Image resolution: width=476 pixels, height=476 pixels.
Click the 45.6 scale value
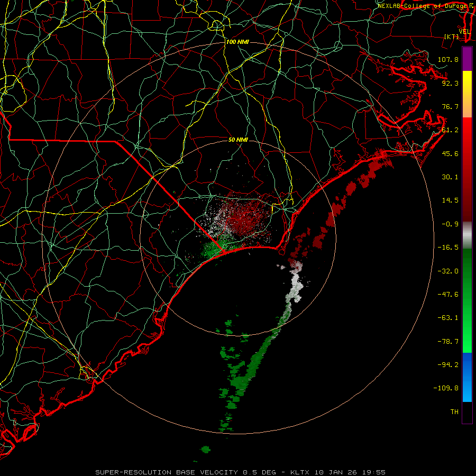click(x=450, y=153)
